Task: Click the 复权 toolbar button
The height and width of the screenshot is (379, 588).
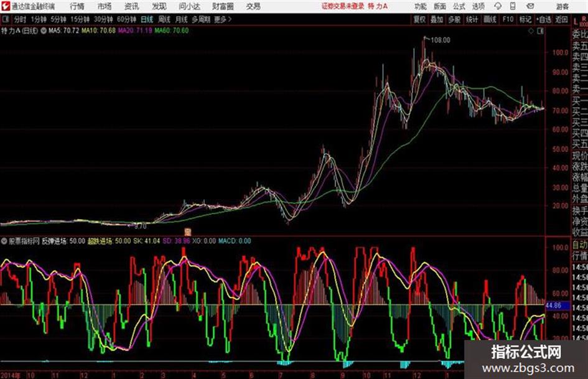Action: coord(419,19)
